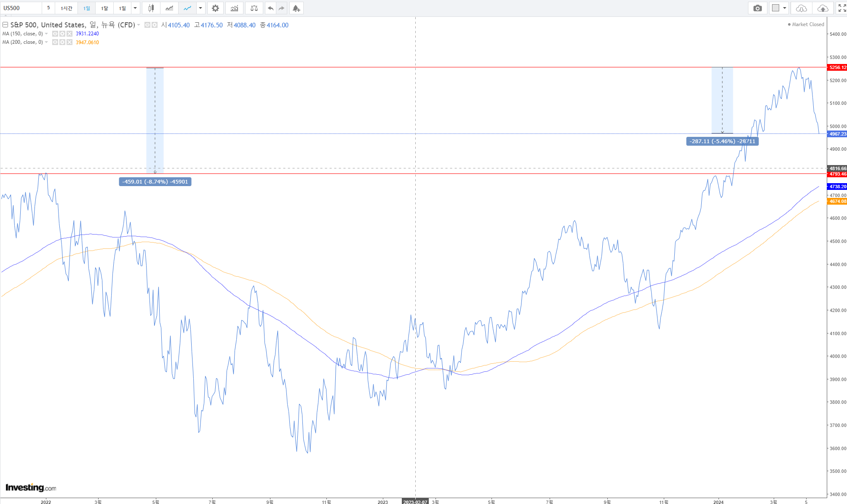Click the add alert bell icon

pos(296,8)
